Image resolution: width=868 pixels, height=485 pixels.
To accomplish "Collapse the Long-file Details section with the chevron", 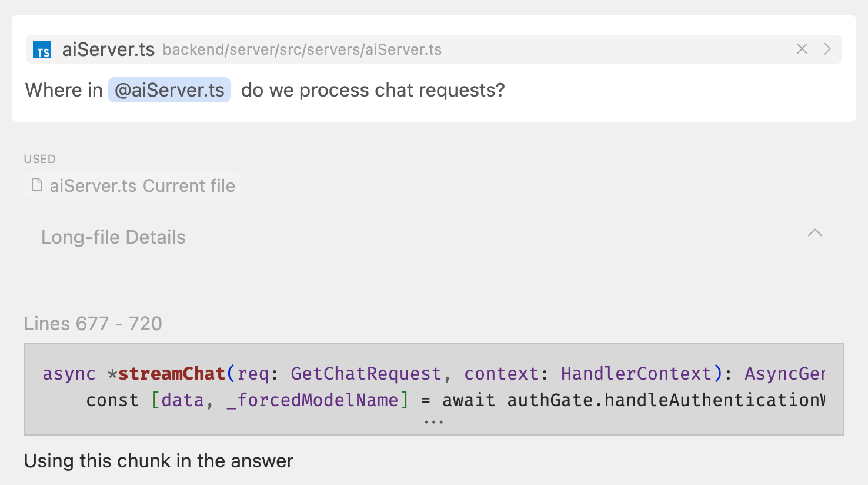I will click(815, 233).
